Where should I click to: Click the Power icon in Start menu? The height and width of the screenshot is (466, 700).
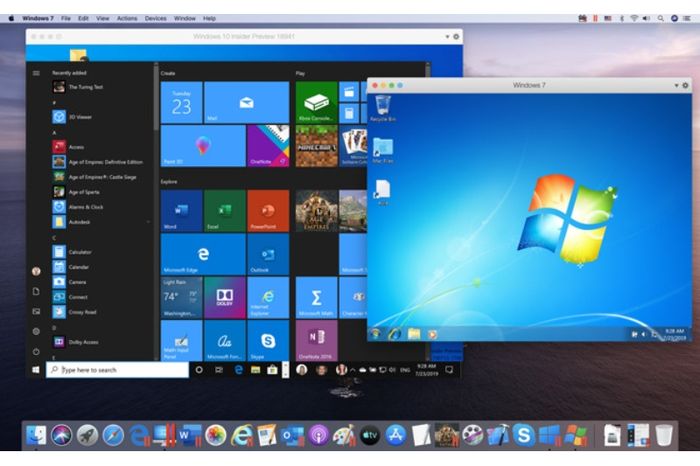click(36, 352)
